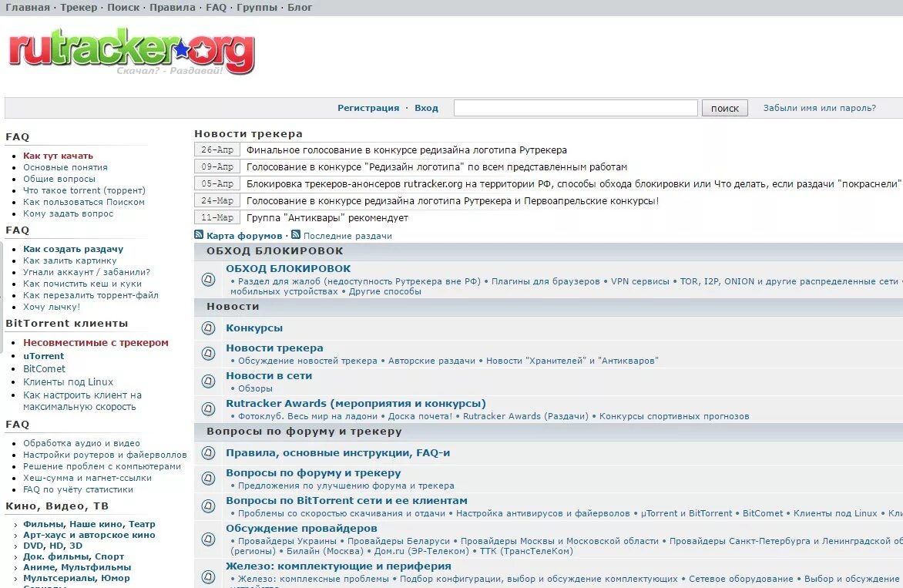903x588 pixels.
Task: Open Обсуждение провайдеров forum
Action: point(301,528)
